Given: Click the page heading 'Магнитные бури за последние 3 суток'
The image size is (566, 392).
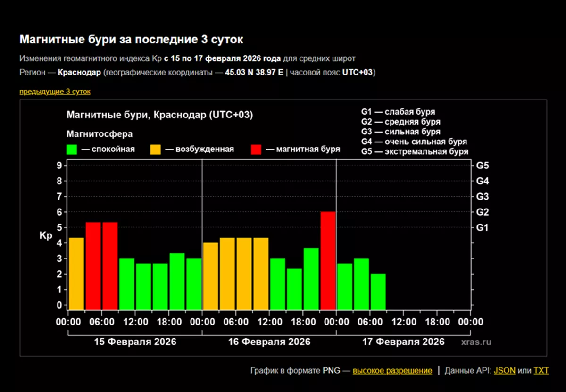Looking at the screenshot, I should (131, 40).
